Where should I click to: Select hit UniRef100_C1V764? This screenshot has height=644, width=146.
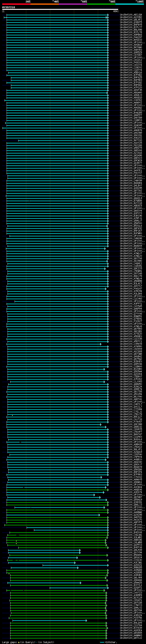tap(131, 625)
